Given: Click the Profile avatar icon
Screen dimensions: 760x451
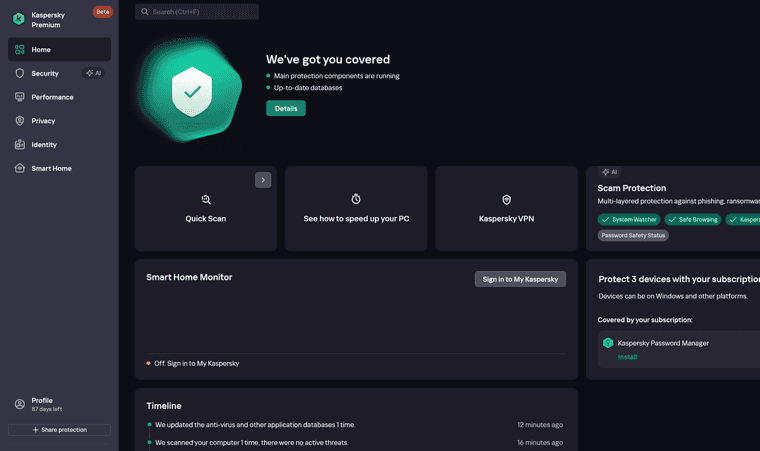Looking at the screenshot, I should click(19, 404).
